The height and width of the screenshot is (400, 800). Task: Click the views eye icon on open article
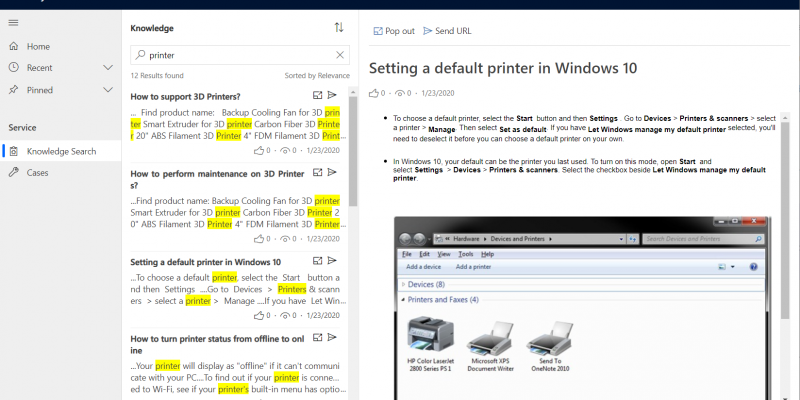pos(401,93)
